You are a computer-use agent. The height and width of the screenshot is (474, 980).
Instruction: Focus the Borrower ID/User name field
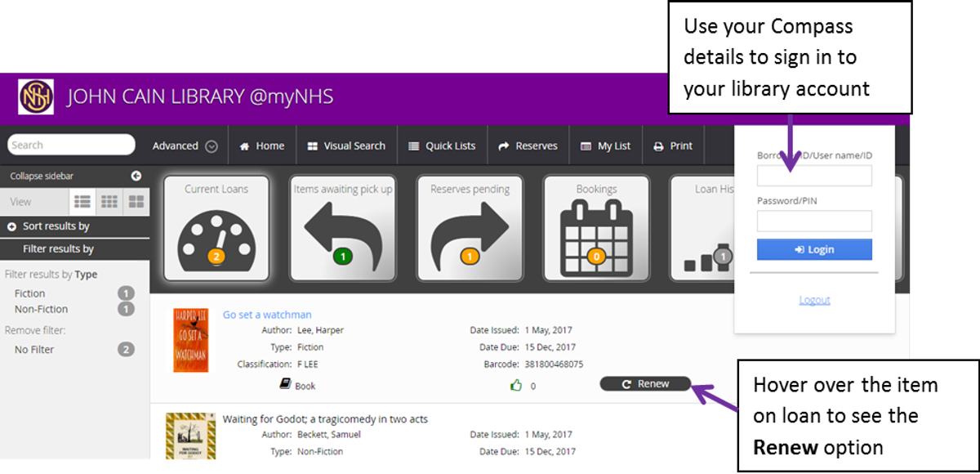(814, 176)
